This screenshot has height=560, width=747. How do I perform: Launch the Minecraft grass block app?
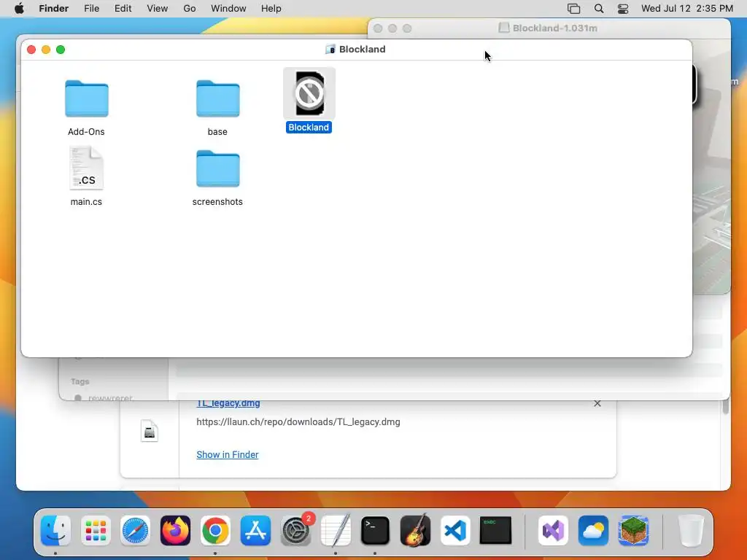[x=633, y=530]
